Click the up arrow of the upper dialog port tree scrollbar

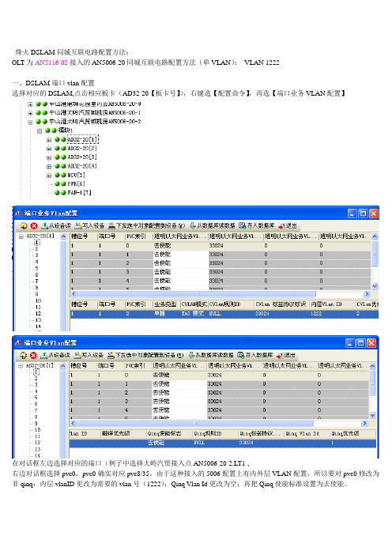tap(63, 236)
